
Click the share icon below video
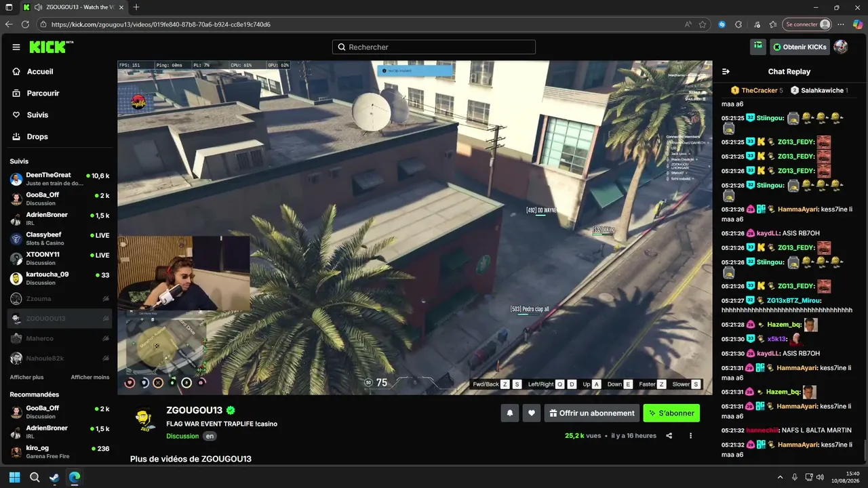coord(669,436)
